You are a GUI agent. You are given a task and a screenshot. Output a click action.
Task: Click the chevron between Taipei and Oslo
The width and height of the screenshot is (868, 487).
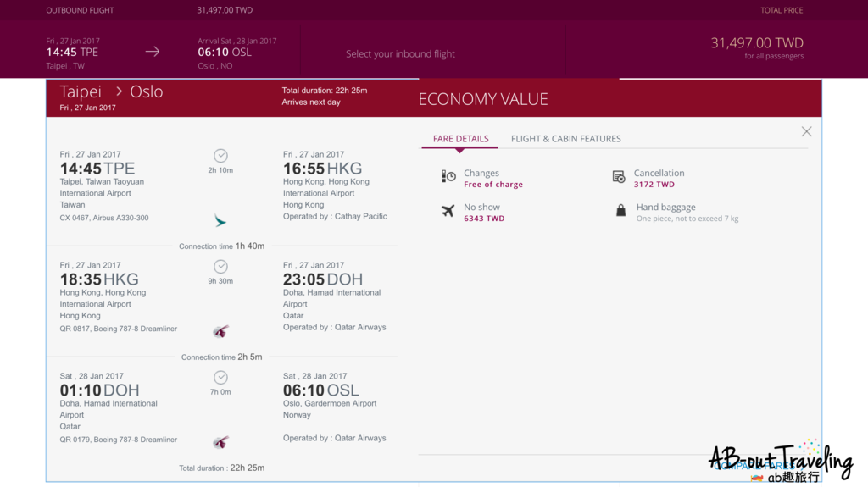click(x=120, y=91)
